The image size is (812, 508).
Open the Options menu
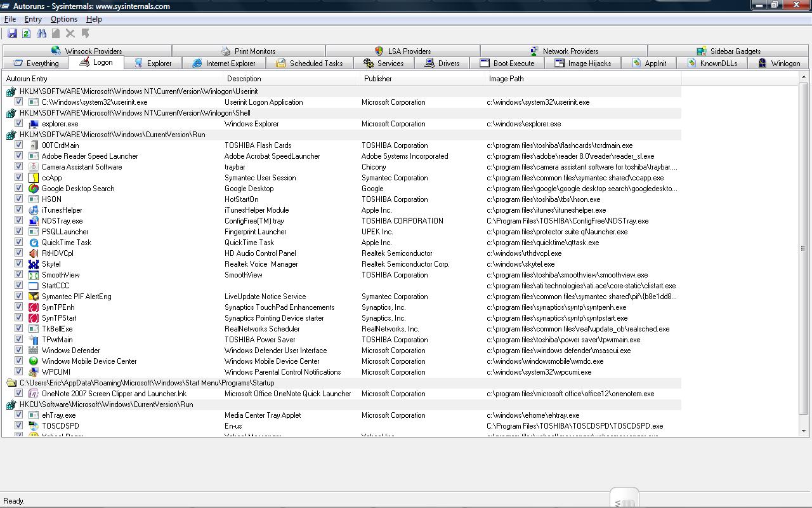tap(64, 19)
